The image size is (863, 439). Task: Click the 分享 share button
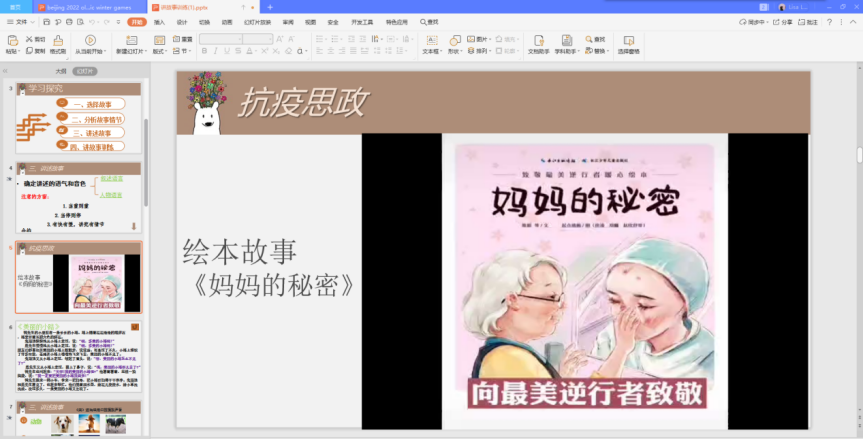pos(783,21)
